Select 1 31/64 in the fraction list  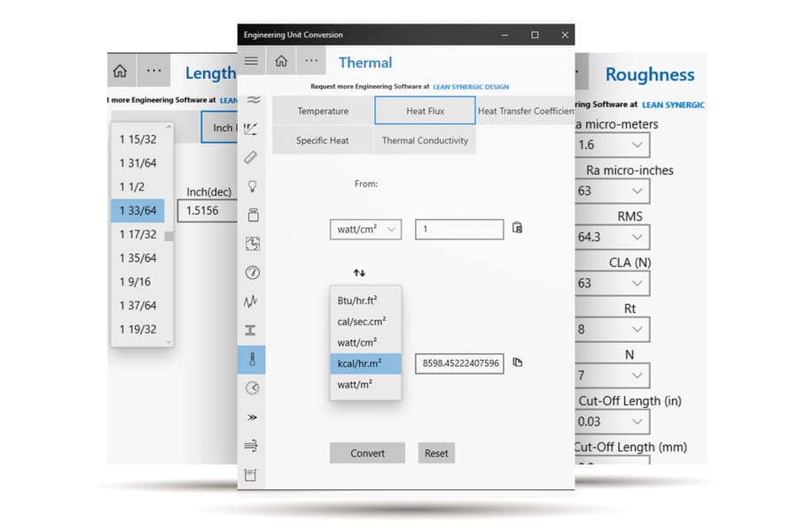pyautogui.click(x=138, y=163)
